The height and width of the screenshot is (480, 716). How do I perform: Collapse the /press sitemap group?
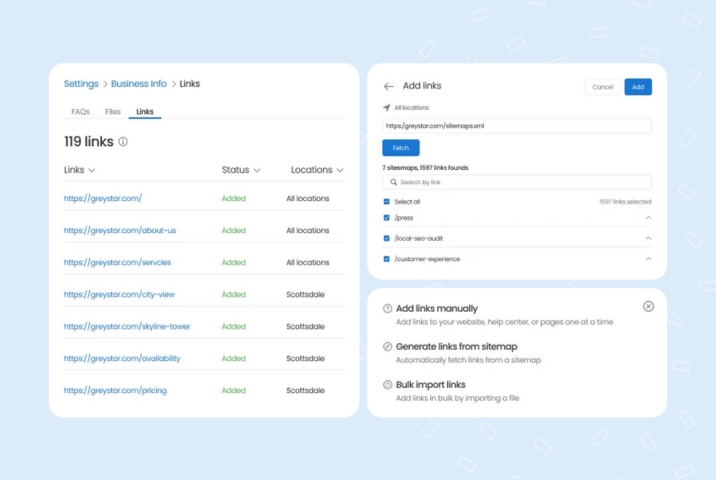point(648,217)
